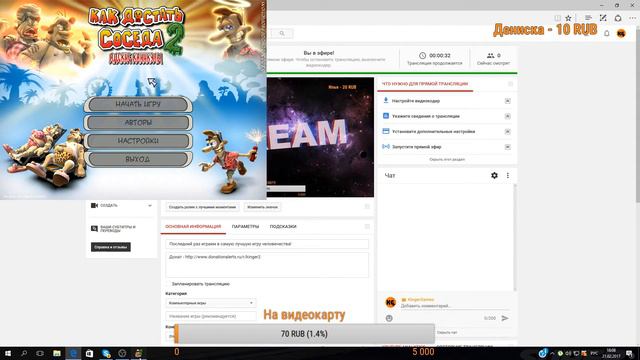Open Skype from the taskbar
This screenshot has width=640, height=360.
pyautogui.click(x=106, y=353)
